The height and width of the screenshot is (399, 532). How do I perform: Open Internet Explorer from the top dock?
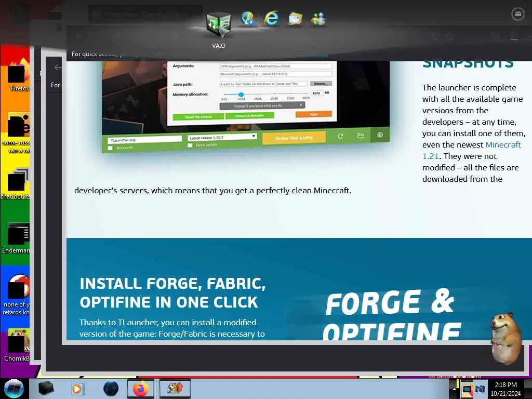[271, 18]
